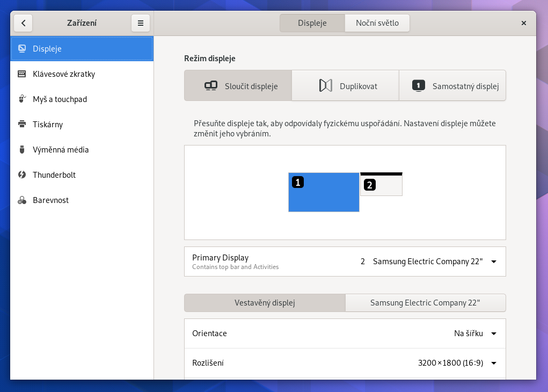Select Sloučit displeje mode
The height and width of the screenshot is (392, 548).
click(x=238, y=86)
